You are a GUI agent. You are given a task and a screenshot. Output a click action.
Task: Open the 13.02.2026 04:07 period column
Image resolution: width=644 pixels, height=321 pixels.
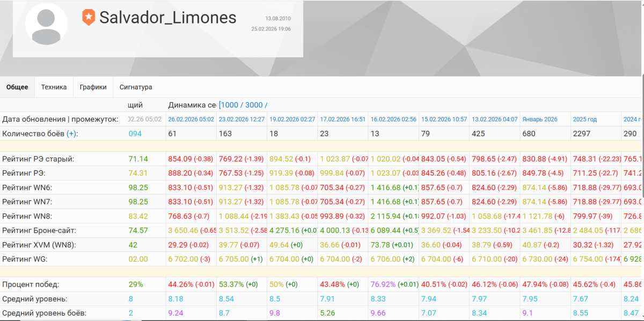(x=494, y=120)
